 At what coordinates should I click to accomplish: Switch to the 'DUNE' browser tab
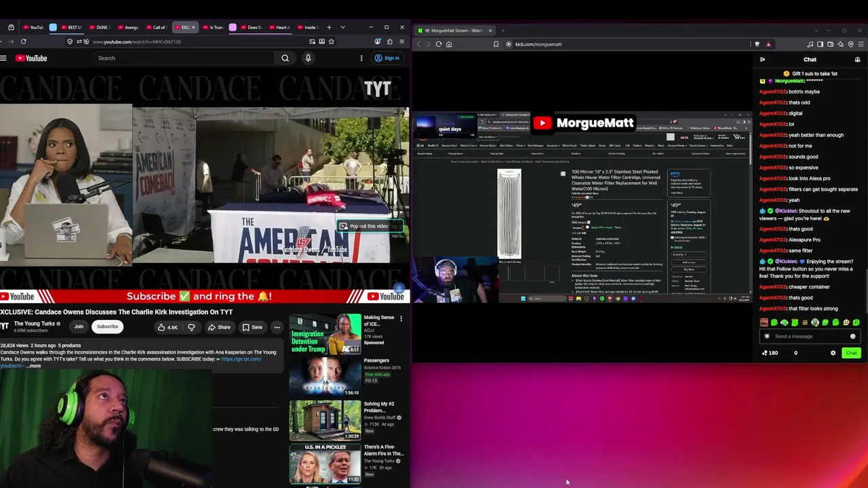[99, 27]
